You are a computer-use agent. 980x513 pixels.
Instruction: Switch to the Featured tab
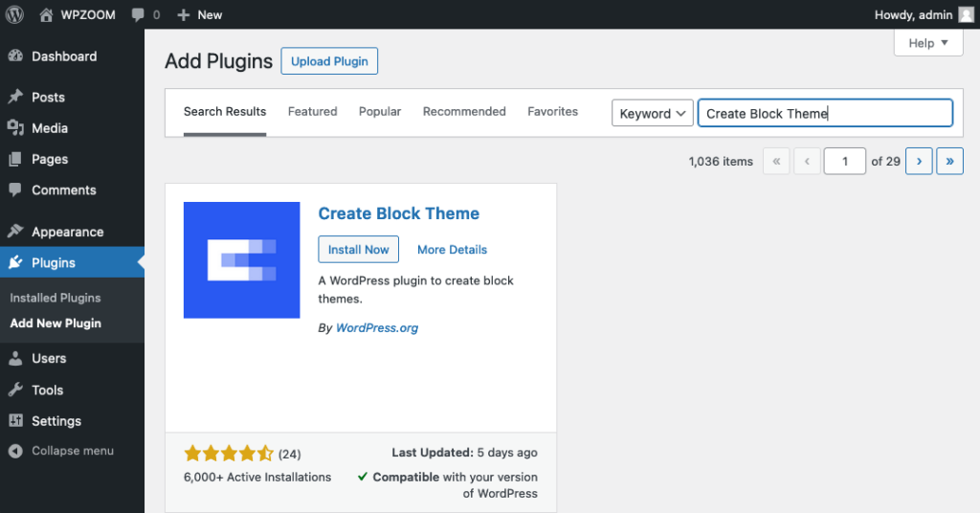point(312,112)
